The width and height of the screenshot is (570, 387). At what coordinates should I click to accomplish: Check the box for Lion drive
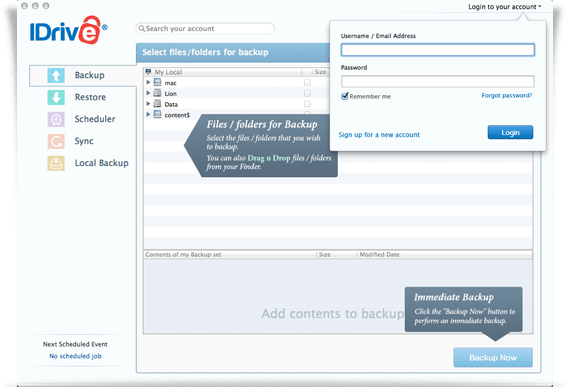tap(307, 93)
